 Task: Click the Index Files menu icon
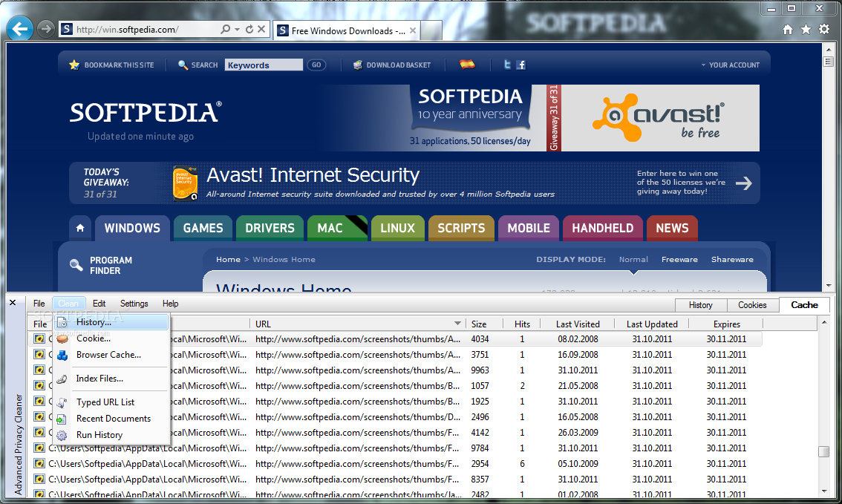tap(62, 379)
